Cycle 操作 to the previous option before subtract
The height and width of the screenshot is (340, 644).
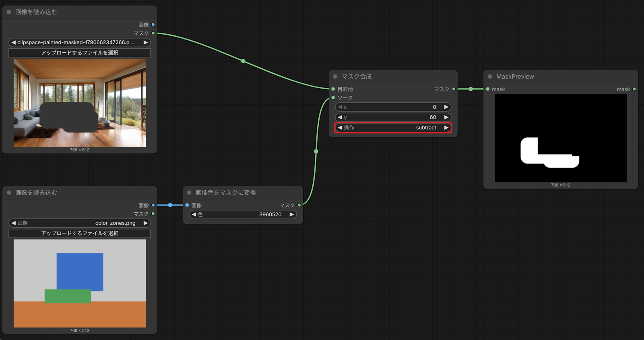340,128
